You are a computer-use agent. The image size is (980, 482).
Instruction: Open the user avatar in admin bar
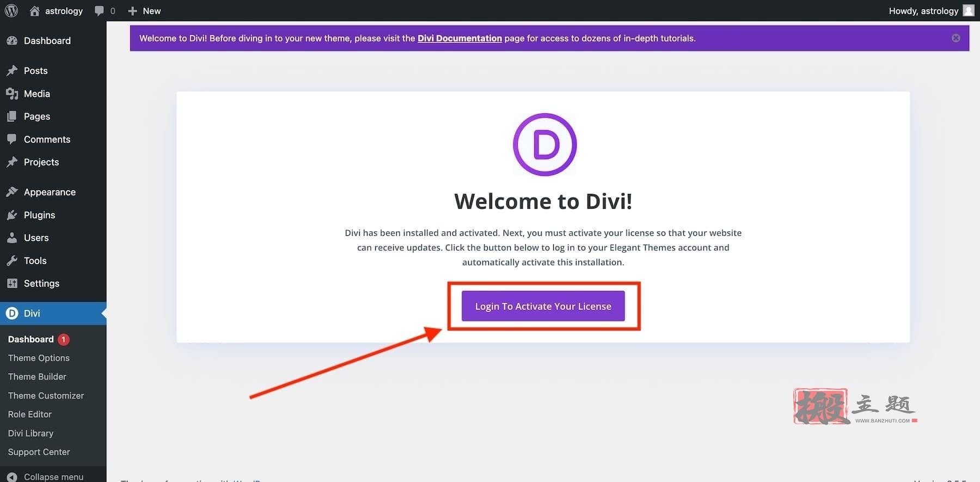[x=969, y=10]
